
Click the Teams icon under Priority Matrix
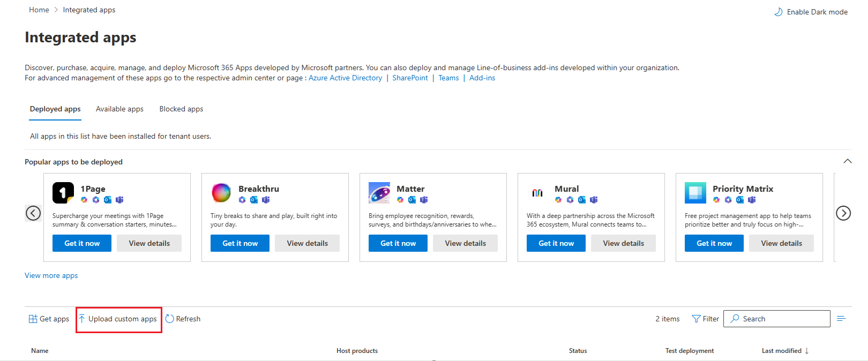pos(752,200)
